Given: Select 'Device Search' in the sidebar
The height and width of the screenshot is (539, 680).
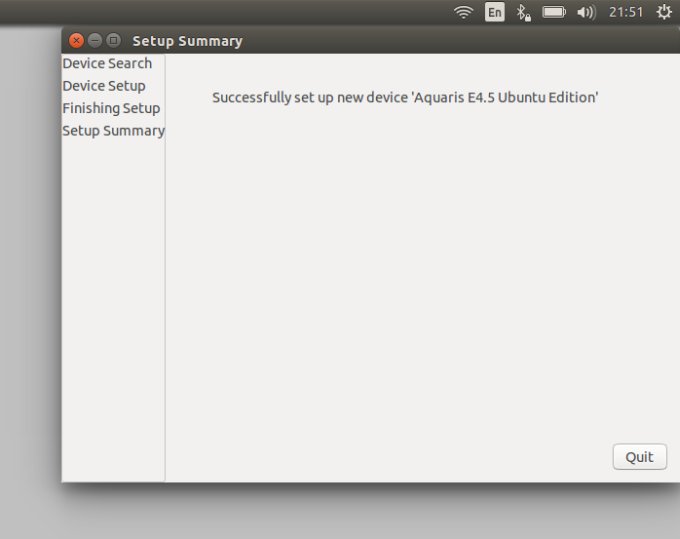Looking at the screenshot, I should coord(107,63).
